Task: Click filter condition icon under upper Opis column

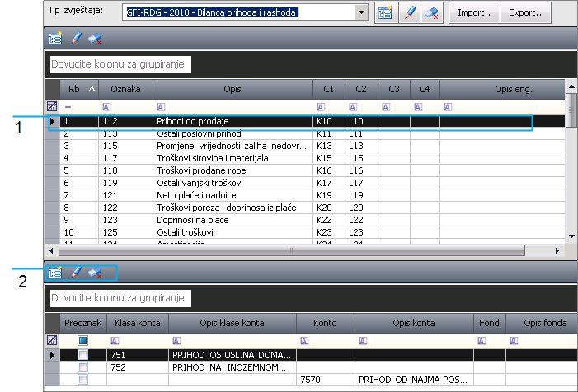Action: click(161, 107)
